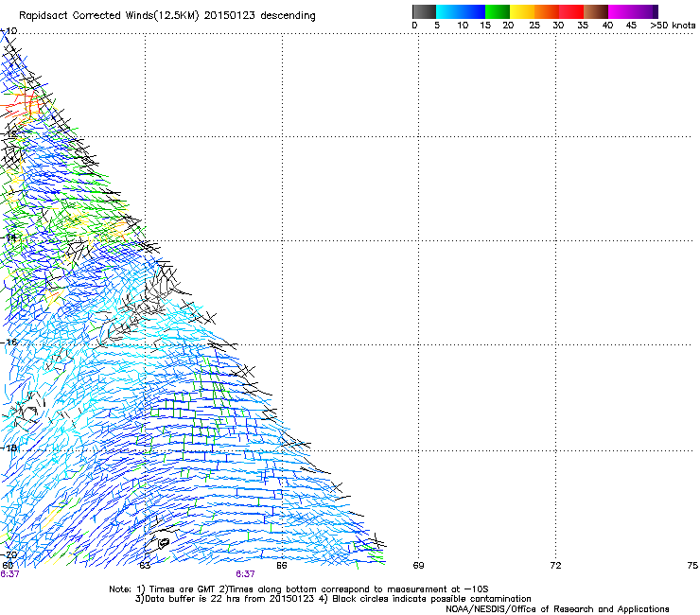
Task: Click the red 30-35 knots legend segment
Action: coord(571,11)
